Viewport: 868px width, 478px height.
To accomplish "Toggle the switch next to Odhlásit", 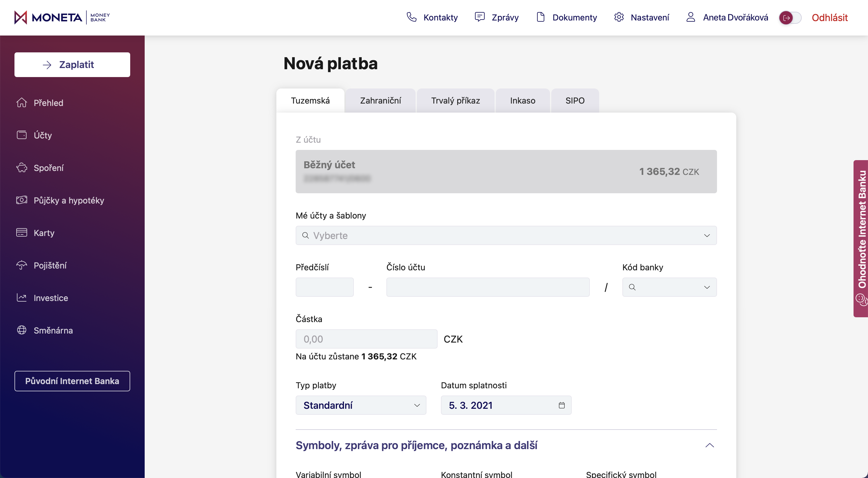I will pos(790,17).
